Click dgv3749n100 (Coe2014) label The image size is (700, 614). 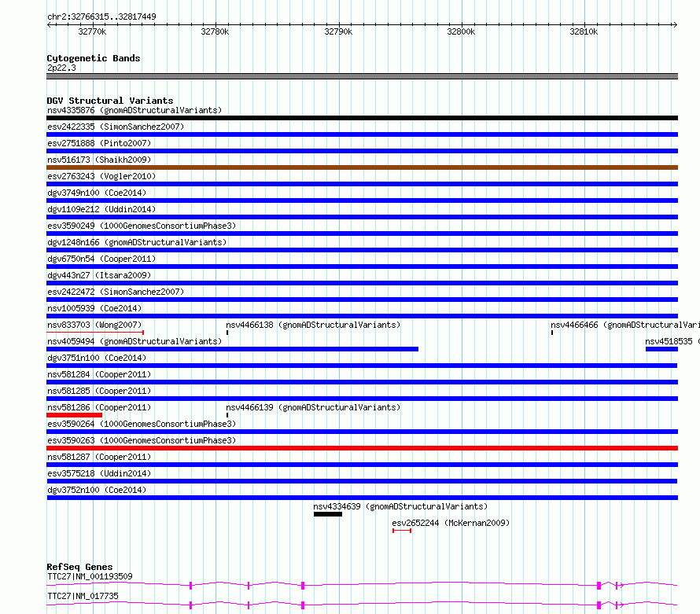point(97,193)
